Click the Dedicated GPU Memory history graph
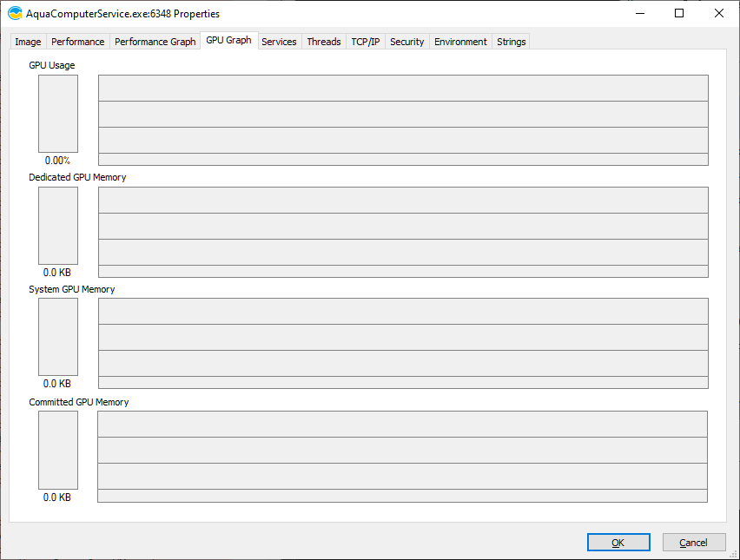The width and height of the screenshot is (740, 560). [403, 232]
